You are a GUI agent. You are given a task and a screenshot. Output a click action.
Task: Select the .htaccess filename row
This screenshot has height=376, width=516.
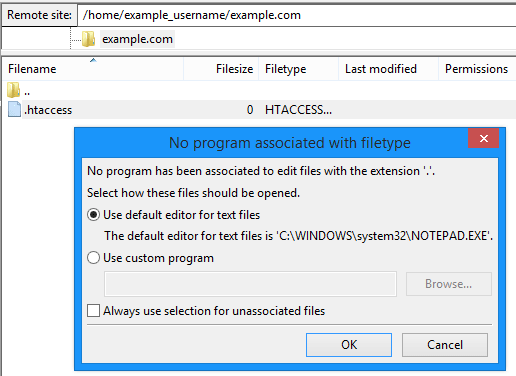click(x=259, y=109)
